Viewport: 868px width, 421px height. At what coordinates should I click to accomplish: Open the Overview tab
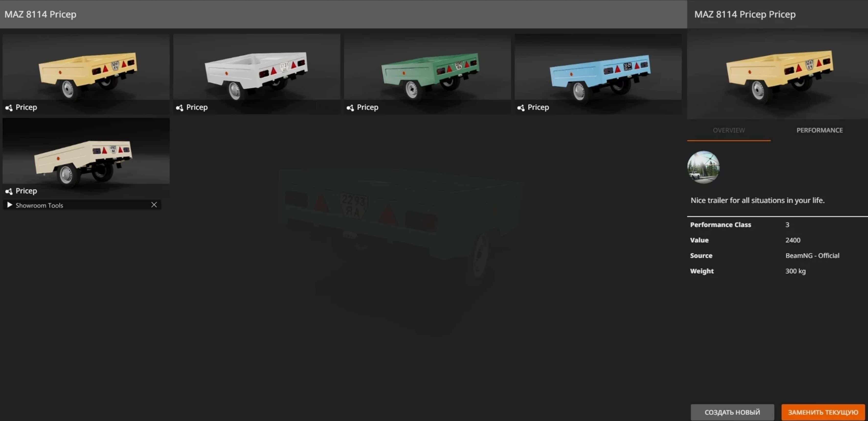(729, 130)
